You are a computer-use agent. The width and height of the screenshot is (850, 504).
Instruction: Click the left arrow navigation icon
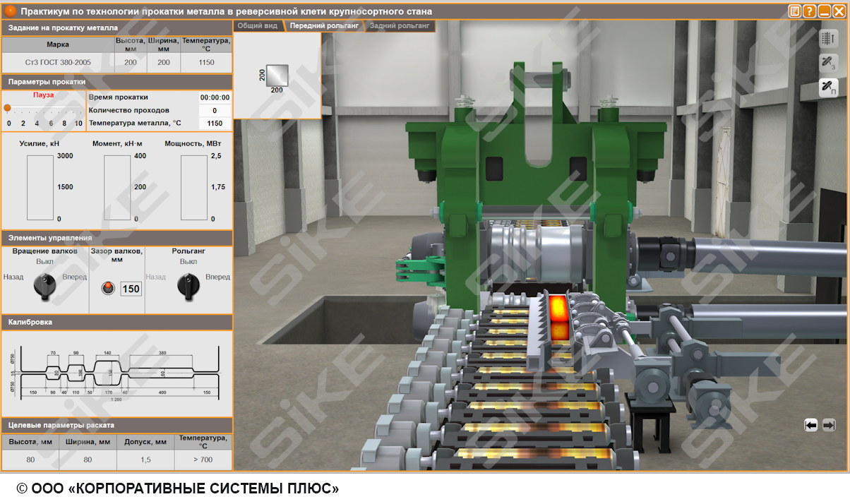click(811, 425)
